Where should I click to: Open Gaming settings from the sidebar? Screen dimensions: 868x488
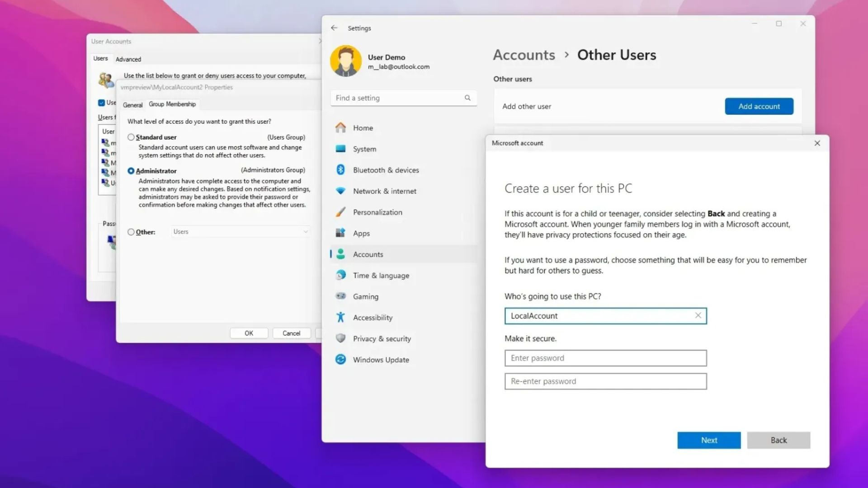[x=365, y=296]
